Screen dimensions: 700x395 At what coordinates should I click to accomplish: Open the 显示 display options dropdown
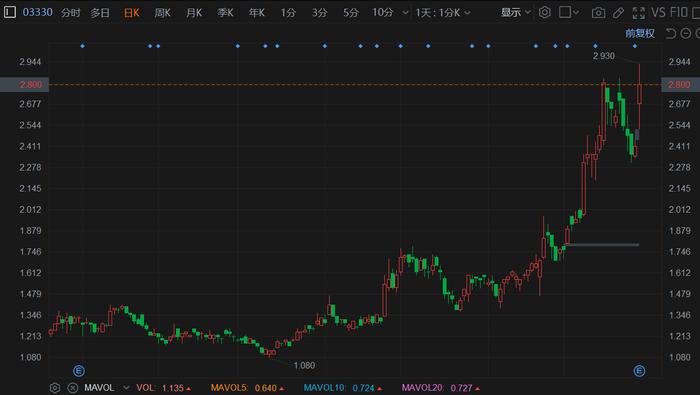[x=515, y=12]
